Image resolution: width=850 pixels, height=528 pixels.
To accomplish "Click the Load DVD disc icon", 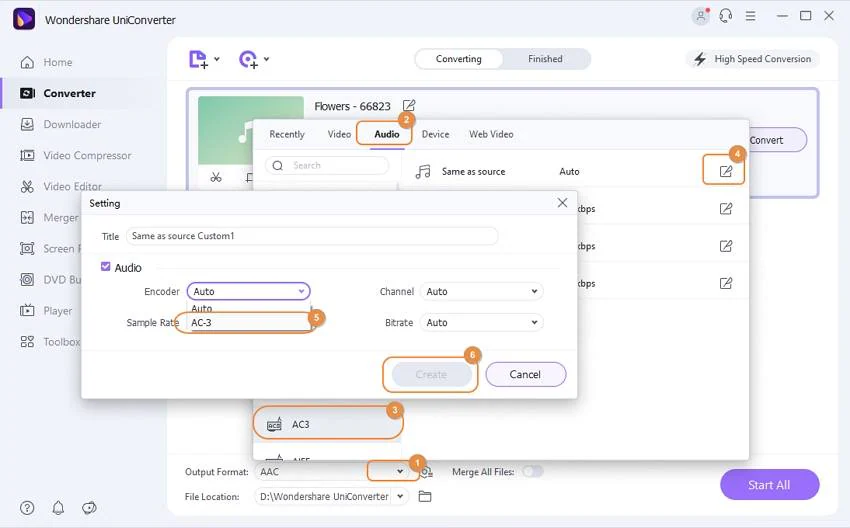I will tap(248, 59).
